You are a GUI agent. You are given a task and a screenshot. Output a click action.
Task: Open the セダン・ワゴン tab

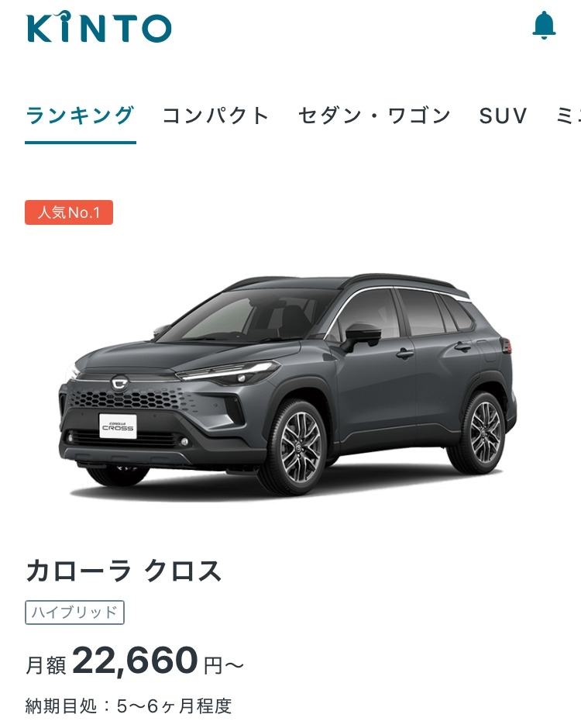[374, 116]
